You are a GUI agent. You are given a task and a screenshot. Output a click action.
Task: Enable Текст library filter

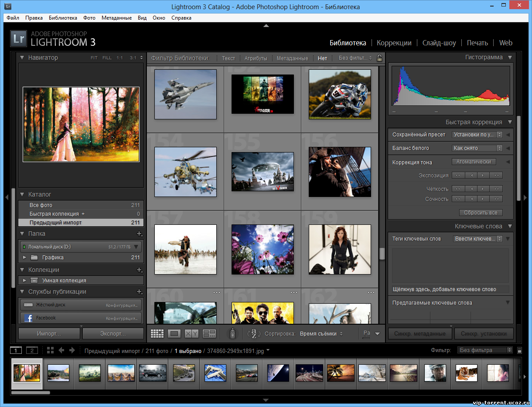point(228,58)
